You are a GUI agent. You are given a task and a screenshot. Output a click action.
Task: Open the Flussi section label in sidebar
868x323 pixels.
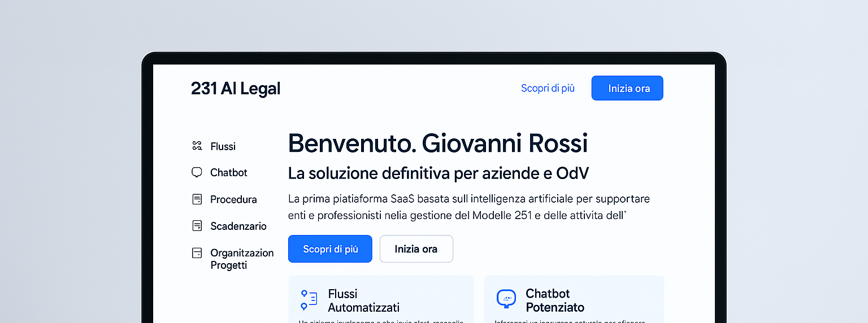click(223, 146)
